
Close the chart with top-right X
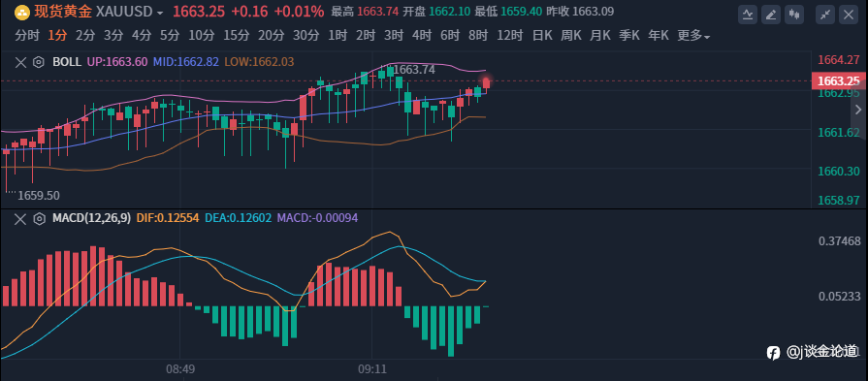[x=849, y=15]
